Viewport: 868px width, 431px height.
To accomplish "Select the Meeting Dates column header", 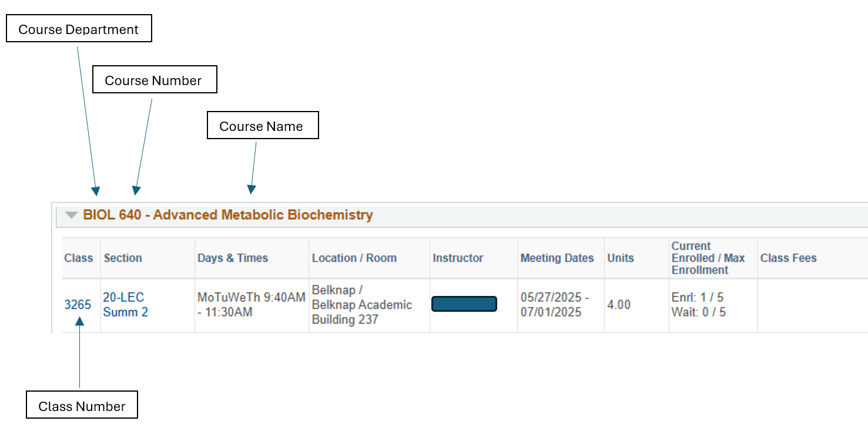I will click(557, 258).
